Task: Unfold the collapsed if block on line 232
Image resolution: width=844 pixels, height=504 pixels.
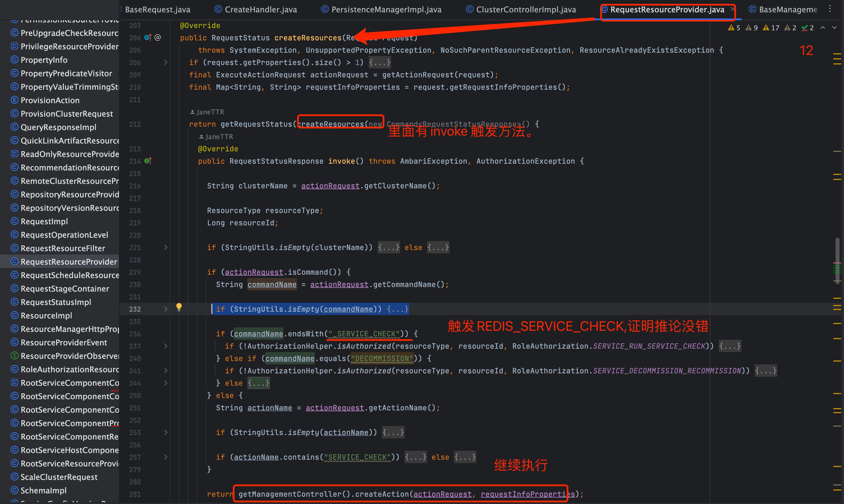Action: pyautogui.click(x=166, y=309)
